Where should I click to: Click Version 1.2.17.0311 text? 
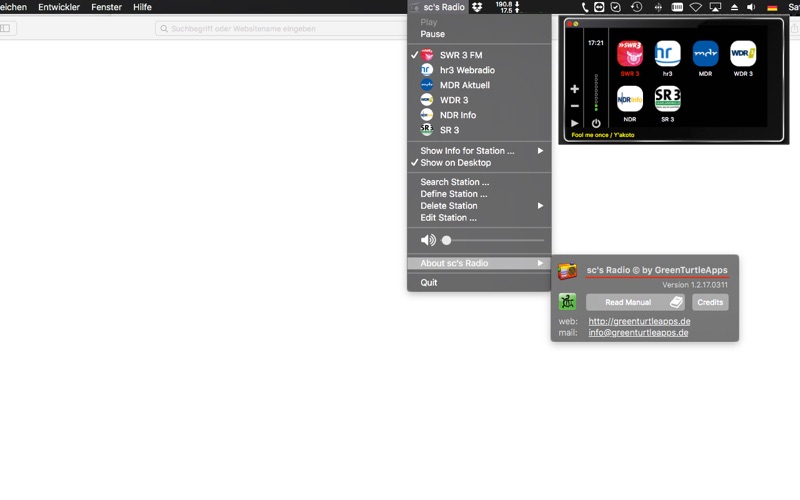click(x=695, y=285)
